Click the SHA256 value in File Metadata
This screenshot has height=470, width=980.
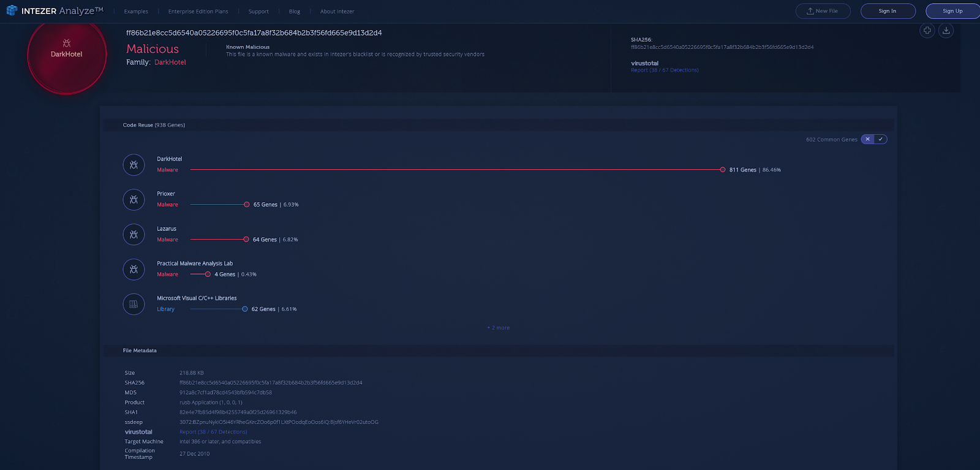click(271, 383)
